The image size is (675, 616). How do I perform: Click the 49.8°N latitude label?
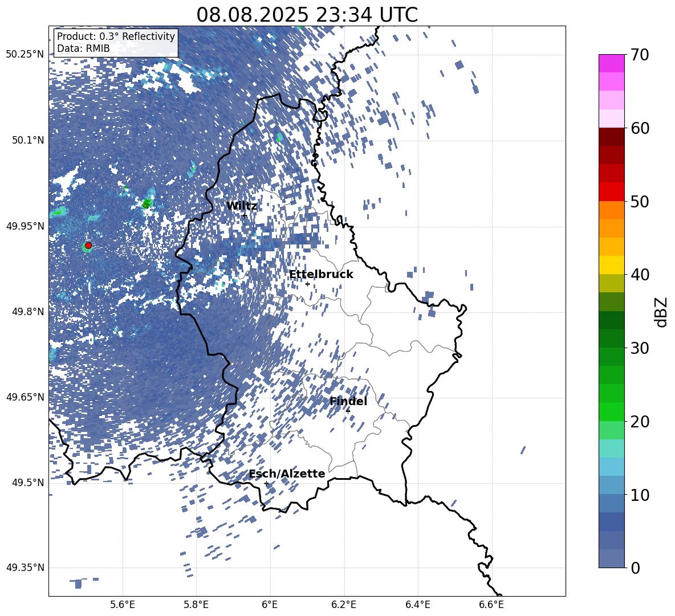click(28, 312)
